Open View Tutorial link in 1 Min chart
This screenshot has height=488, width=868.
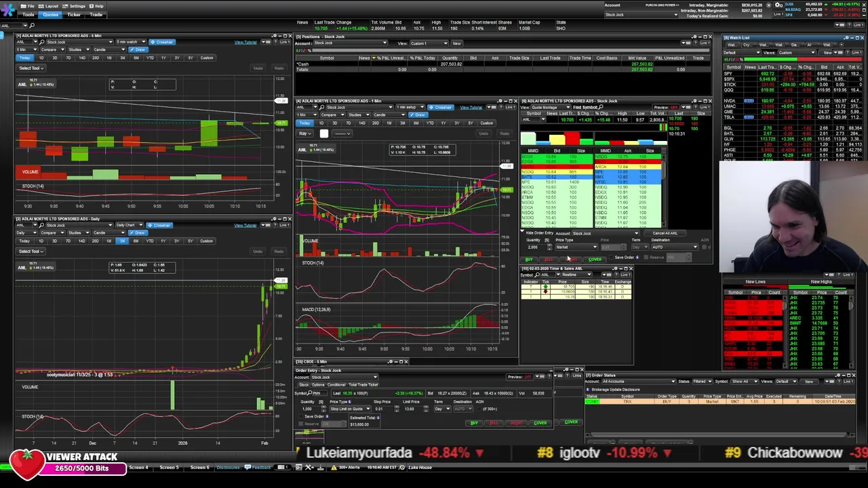point(471,107)
